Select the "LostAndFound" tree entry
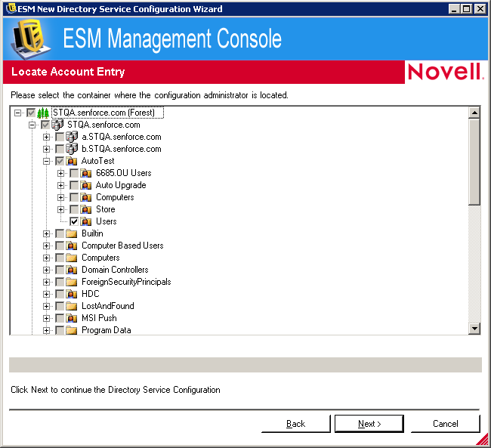This screenshot has width=491, height=448. coord(108,306)
